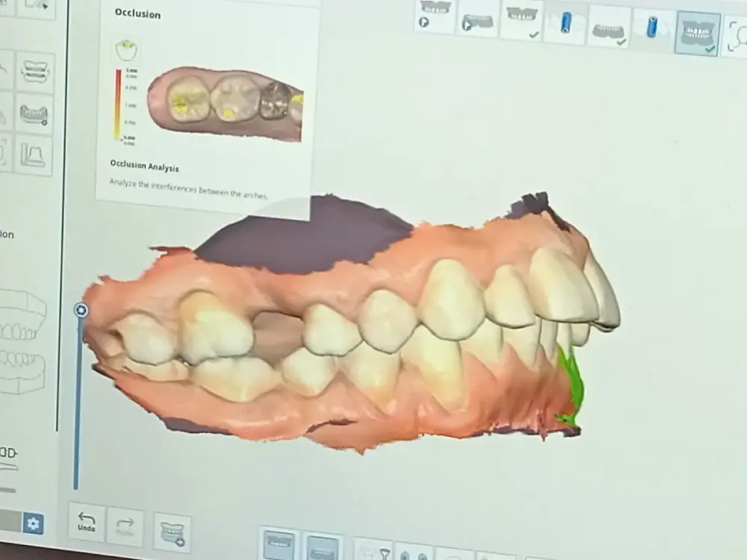This screenshot has height=560, width=747.
Task: Show the maxilla view button at bottom
Action: coord(279,544)
